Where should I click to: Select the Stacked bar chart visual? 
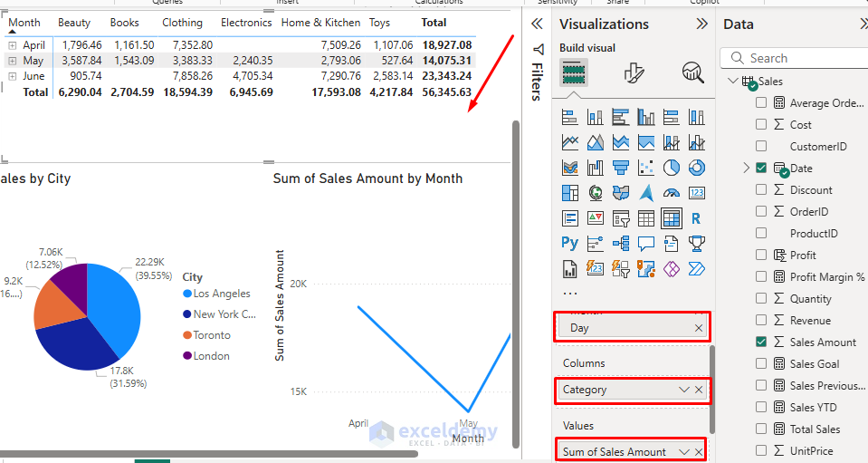(x=569, y=117)
